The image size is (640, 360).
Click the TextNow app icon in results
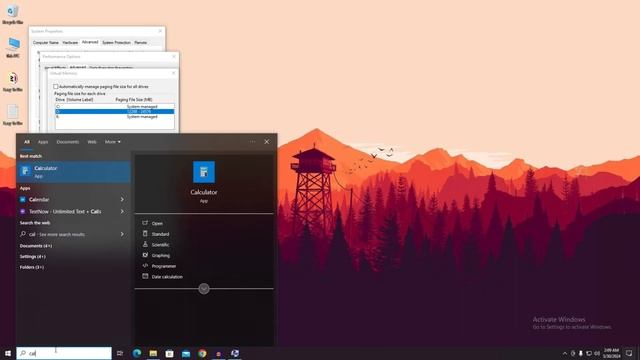pyautogui.click(x=23, y=211)
